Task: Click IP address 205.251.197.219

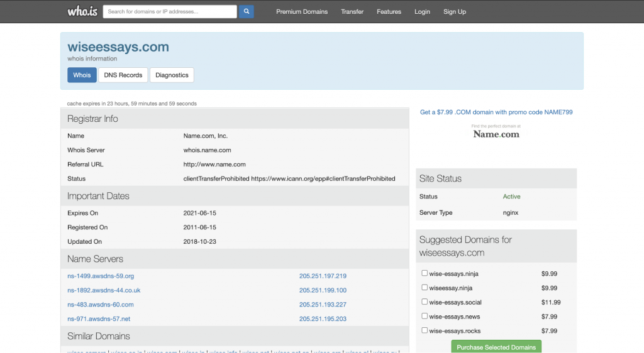Action: 323,276
